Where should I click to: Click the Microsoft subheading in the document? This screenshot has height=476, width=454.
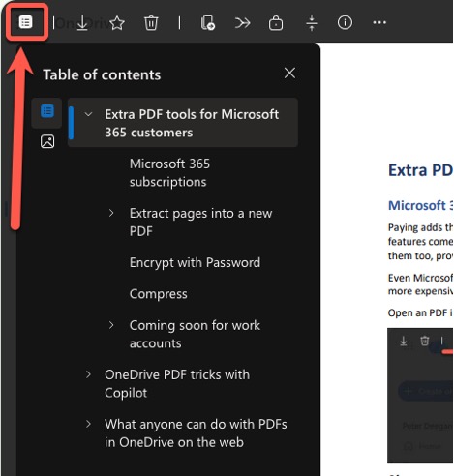point(420,205)
